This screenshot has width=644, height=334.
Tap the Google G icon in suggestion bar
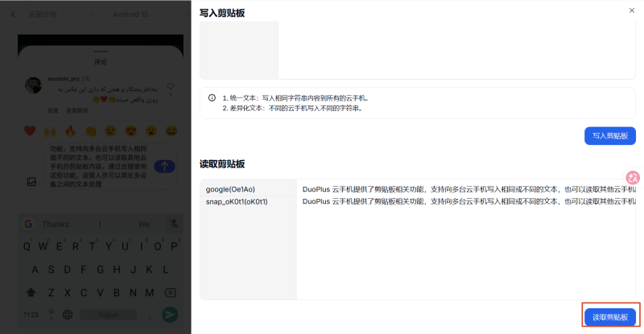(x=28, y=224)
